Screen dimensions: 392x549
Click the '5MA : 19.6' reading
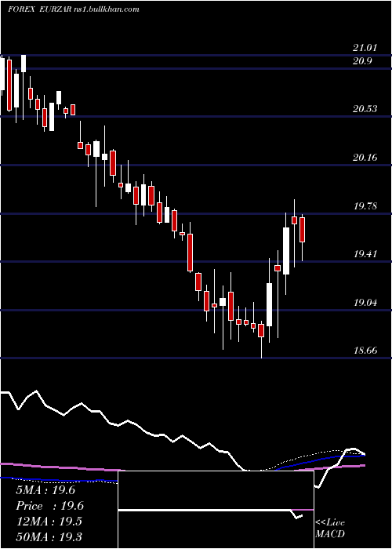tap(45, 490)
